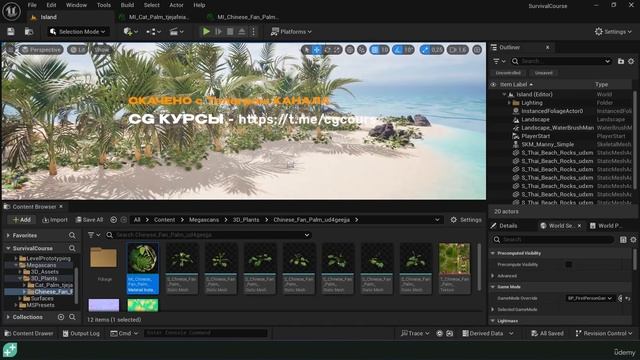Select SKM_Manny_Simple in the Outliner
This screenshot has height=360, width=640.
(x=548, y=144)
